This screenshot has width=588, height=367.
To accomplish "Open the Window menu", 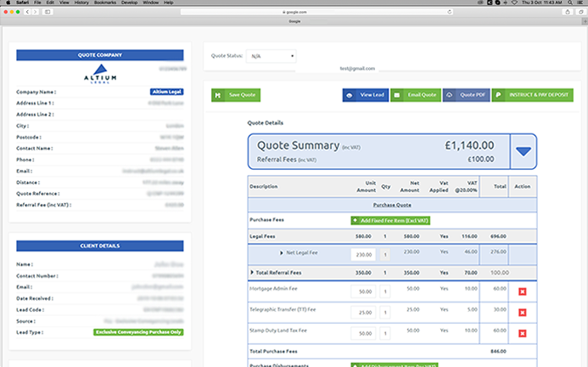I will pyautogui.click(x=151, y=3).
